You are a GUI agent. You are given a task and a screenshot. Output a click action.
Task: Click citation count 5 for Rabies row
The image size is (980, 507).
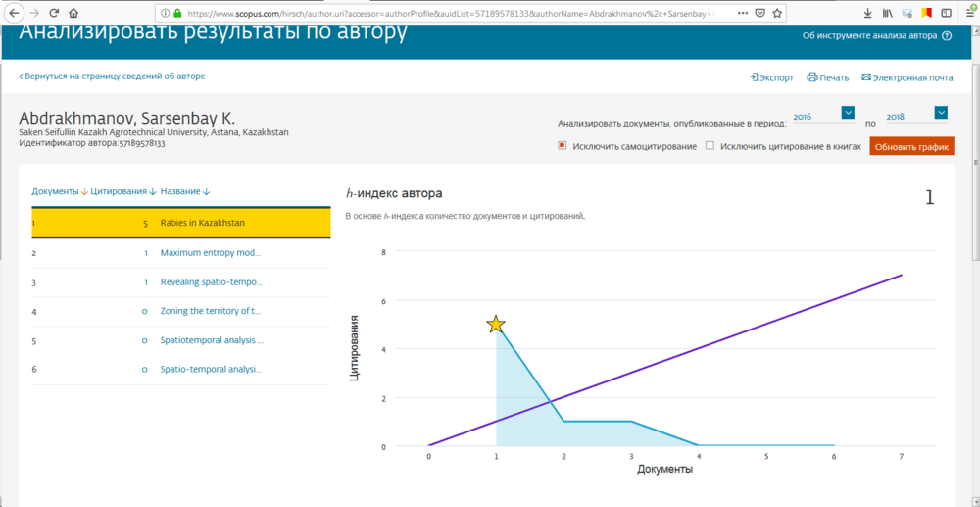click(x=145, y=224)
